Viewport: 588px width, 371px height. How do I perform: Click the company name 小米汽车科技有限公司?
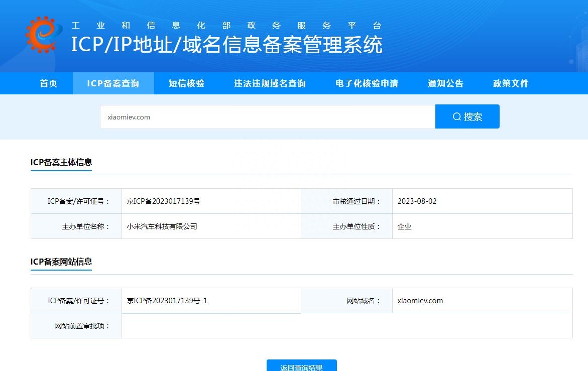coord(163,226)
